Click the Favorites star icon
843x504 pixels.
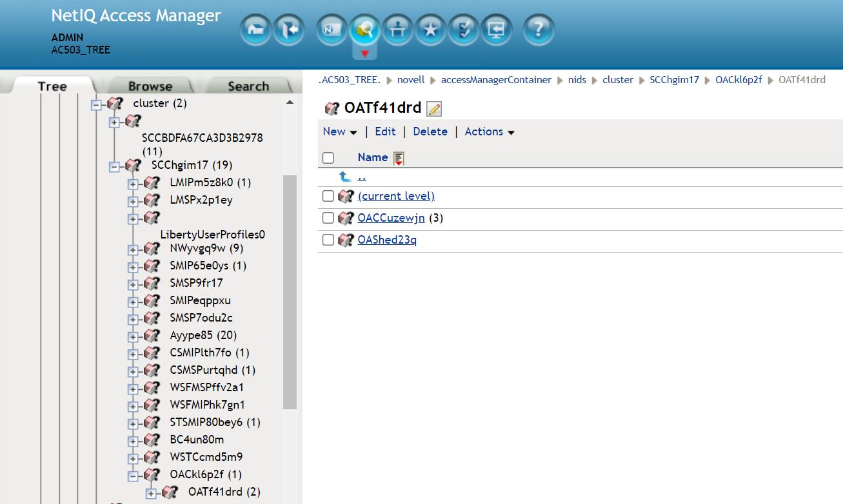[x=430, y=30]
